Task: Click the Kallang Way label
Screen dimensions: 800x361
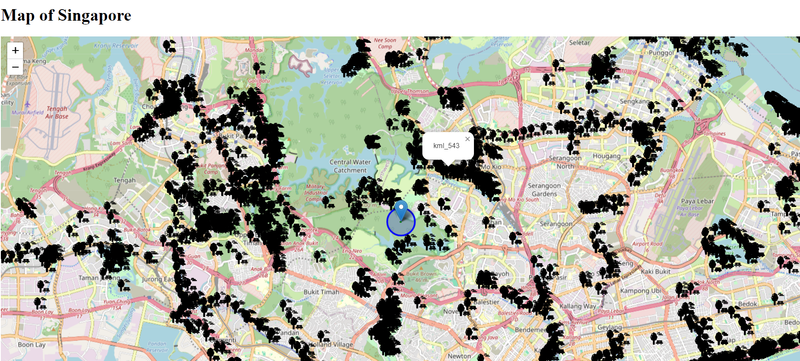Action: point(578,306)
